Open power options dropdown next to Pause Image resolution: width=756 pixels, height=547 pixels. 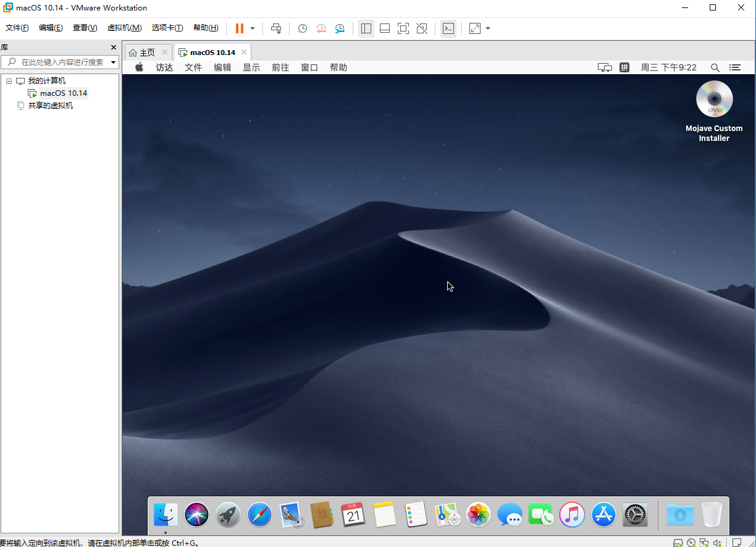click(253, 28)
